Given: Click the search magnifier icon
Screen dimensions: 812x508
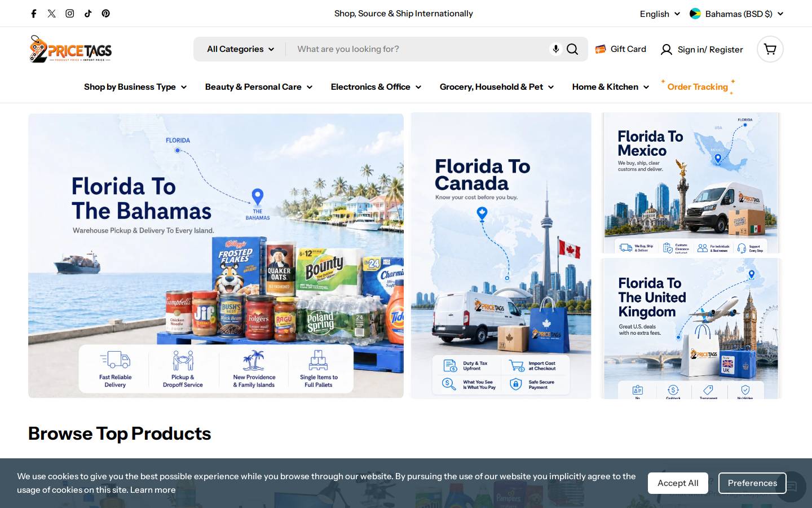Looking at the screenshot, I should [572, 49].
